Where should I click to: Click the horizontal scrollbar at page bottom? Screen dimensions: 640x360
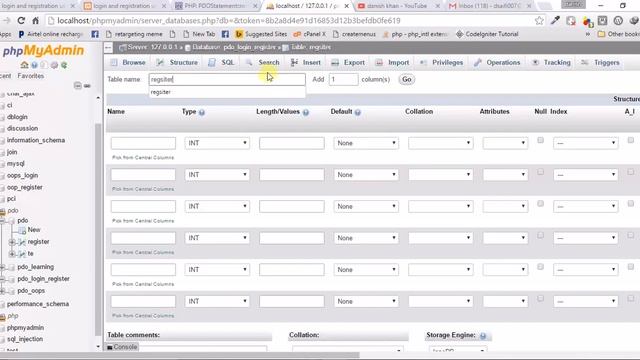tap(180, 355)
